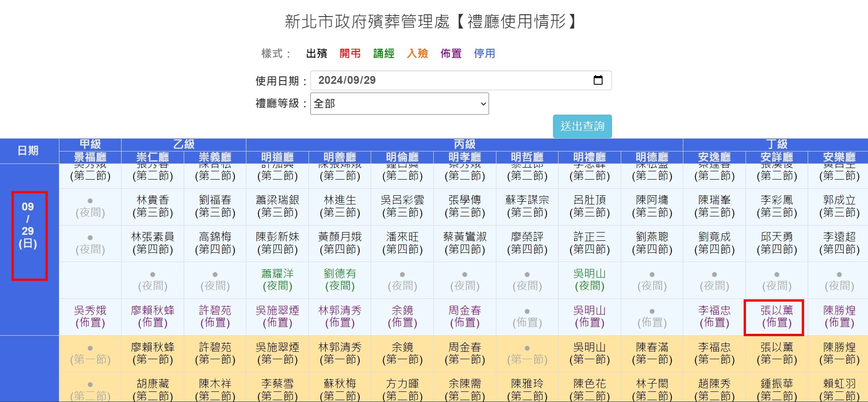
Task: Click the 送出查詢 button
Action: [582, 126]
